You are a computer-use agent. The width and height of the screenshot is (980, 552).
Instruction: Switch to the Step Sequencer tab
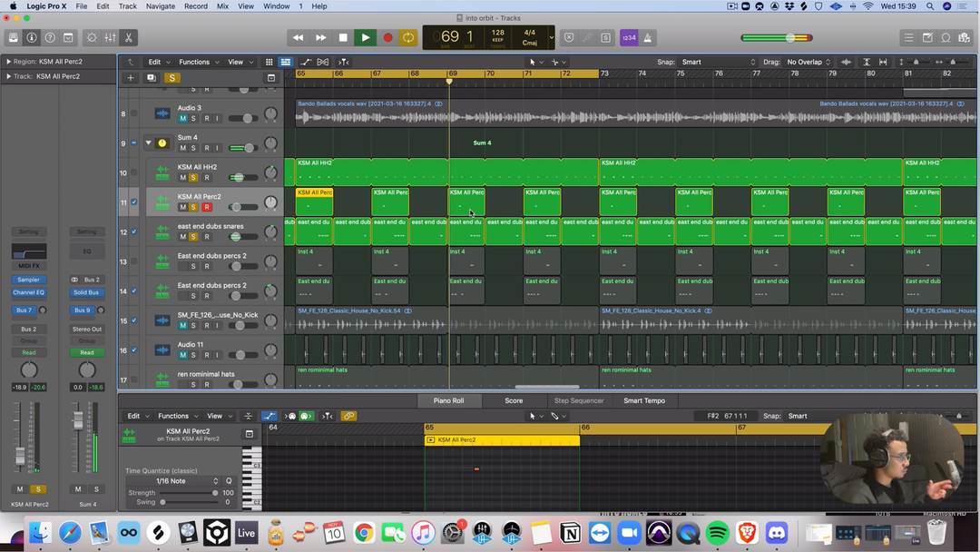click(x=578, y=400)
